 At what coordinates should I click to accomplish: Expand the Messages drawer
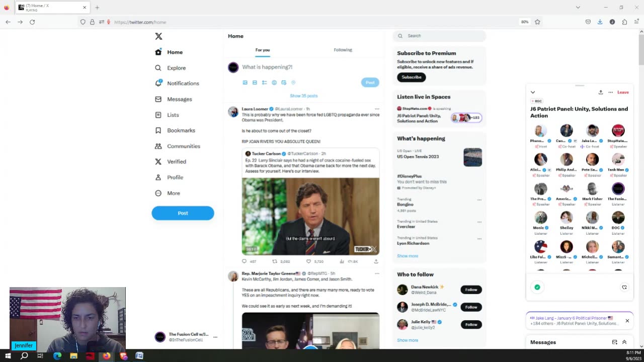coord(624,342)
